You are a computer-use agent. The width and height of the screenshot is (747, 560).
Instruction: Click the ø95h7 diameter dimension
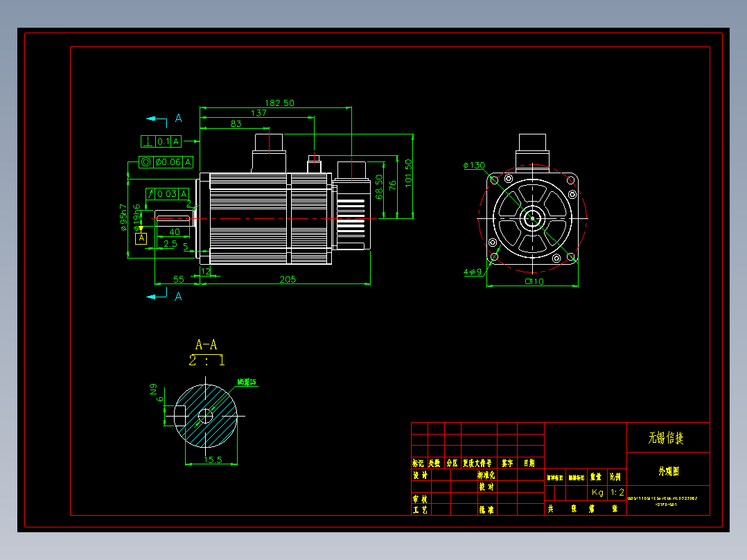123,218
